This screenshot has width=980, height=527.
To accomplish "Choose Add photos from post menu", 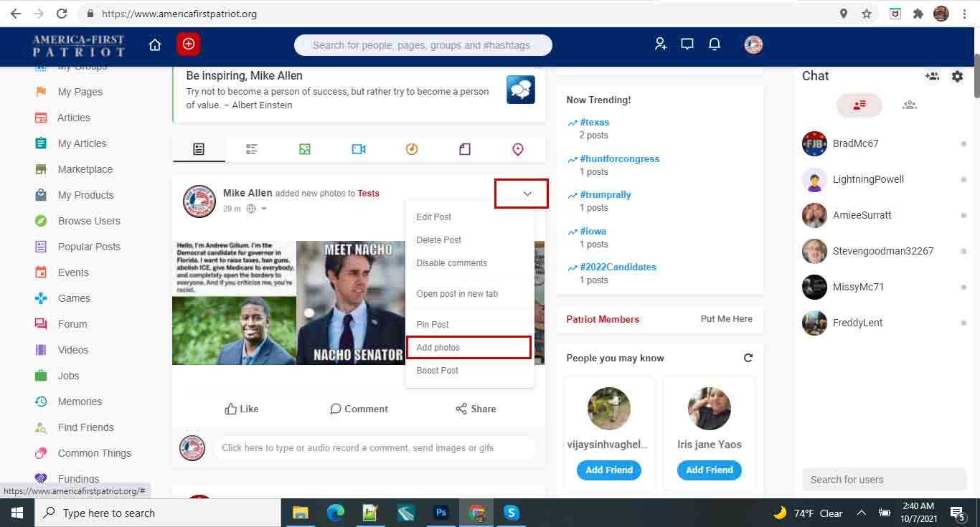I will (x=468, y=348).
